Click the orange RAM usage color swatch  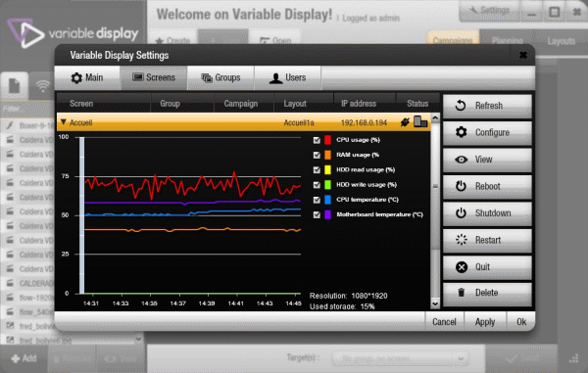coord(327,155)
